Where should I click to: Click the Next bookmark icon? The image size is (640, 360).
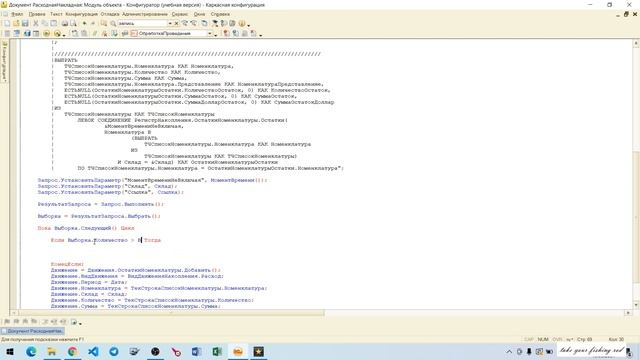pyautogui.click(x=16, y=322)
